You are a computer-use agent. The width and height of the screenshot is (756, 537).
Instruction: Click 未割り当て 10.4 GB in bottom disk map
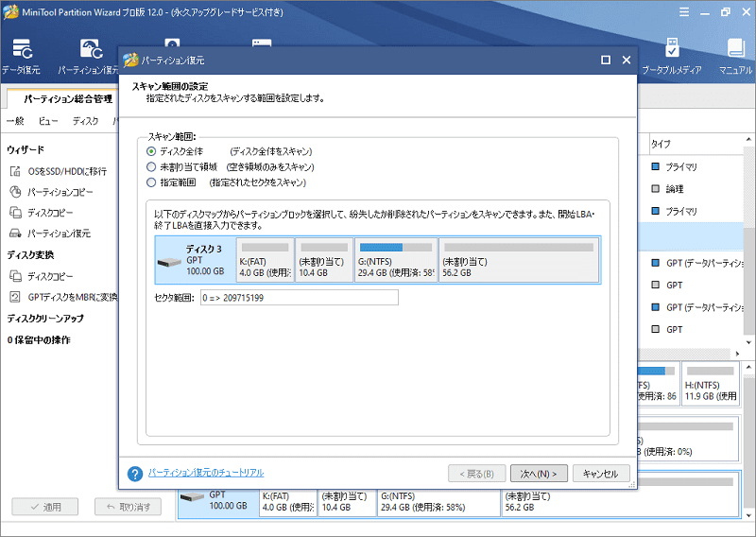click(347, 502)
